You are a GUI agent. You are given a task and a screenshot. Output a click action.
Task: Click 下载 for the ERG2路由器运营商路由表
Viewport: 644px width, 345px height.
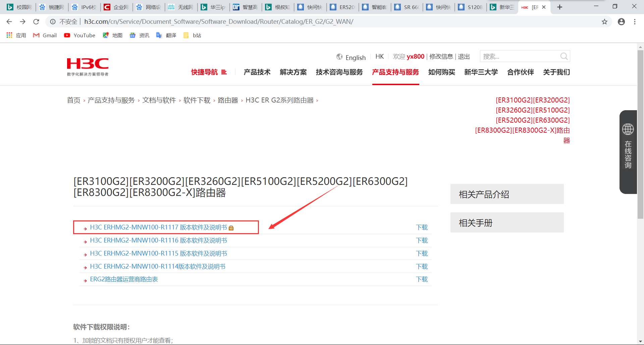pos(422,279)
